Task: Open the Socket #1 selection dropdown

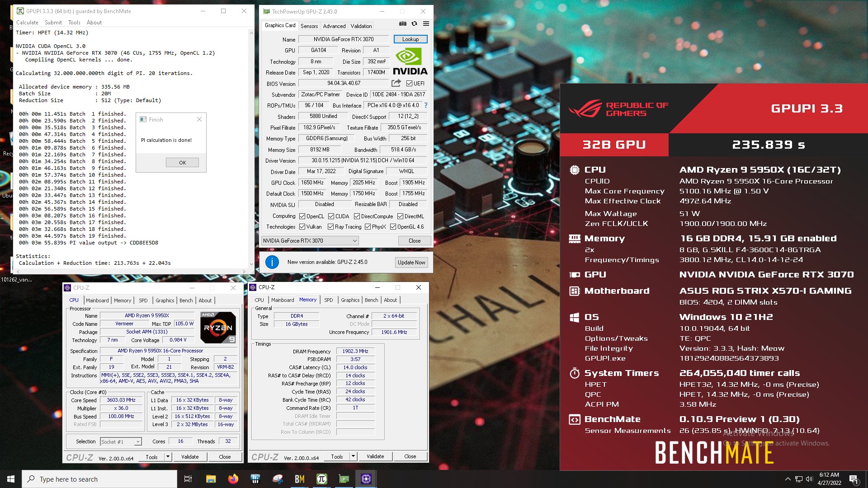Action: tap(121, 441)
